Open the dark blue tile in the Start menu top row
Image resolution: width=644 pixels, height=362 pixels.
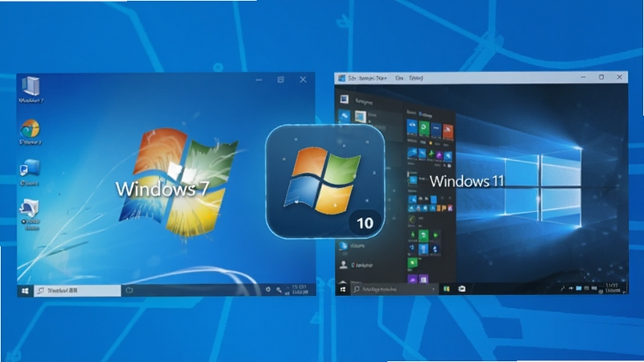[436, 129]
